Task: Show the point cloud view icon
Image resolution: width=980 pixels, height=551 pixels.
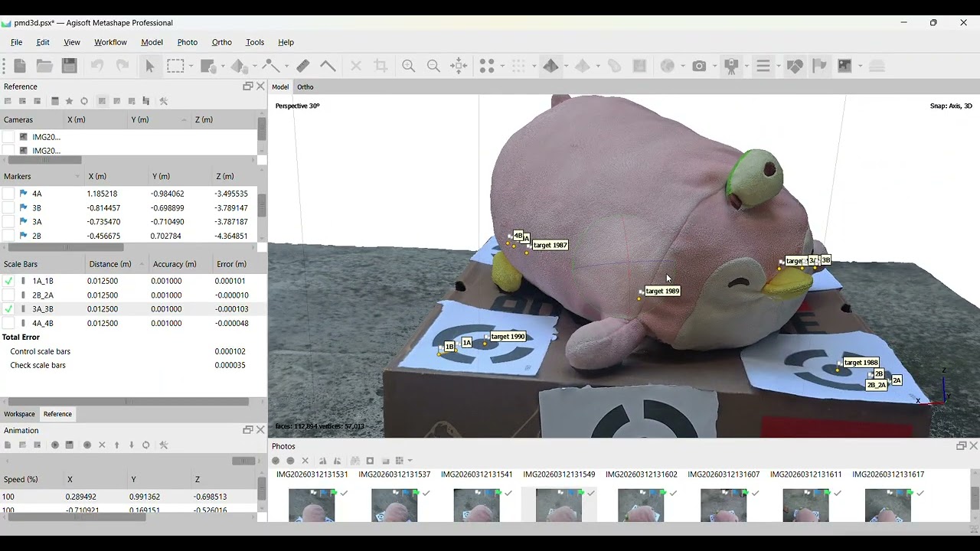Action: click(487, 66)
